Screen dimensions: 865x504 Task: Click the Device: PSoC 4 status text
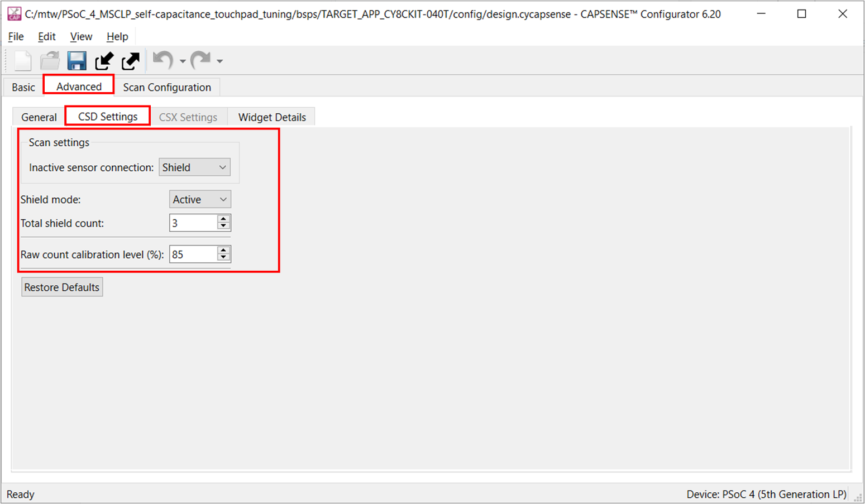click(x=766, y=494)
